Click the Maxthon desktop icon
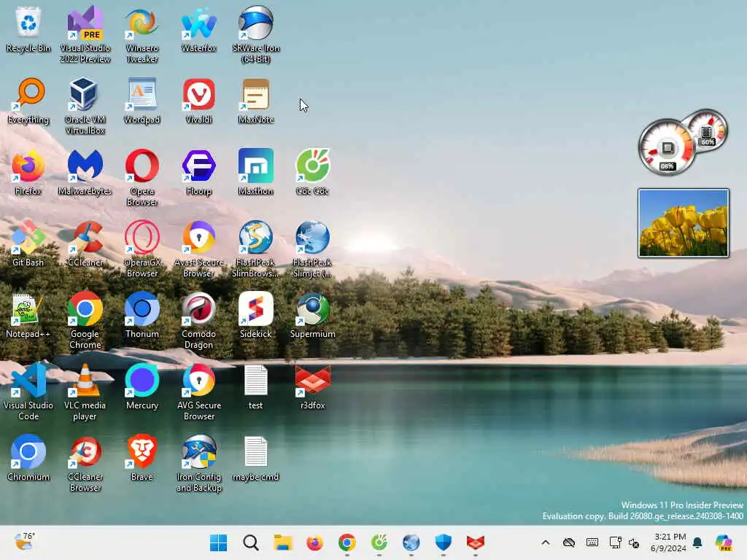Screen dimensions: 747x560 coord(256,172)
